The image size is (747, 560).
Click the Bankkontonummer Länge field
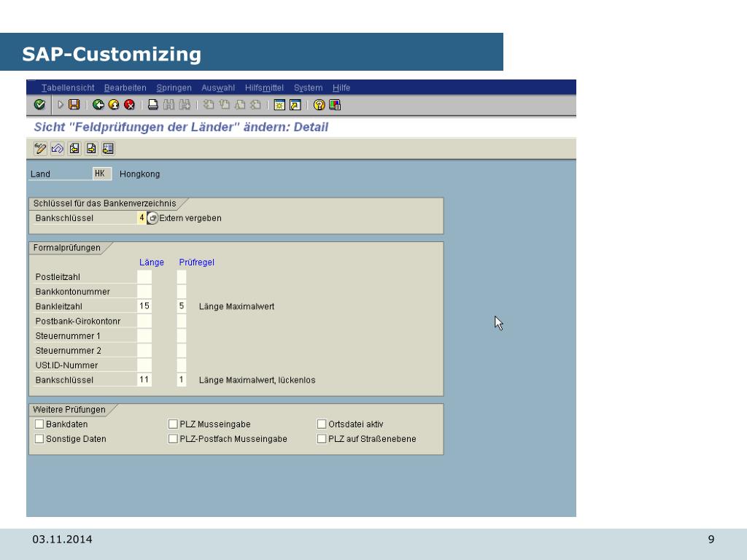pos(144,292)
